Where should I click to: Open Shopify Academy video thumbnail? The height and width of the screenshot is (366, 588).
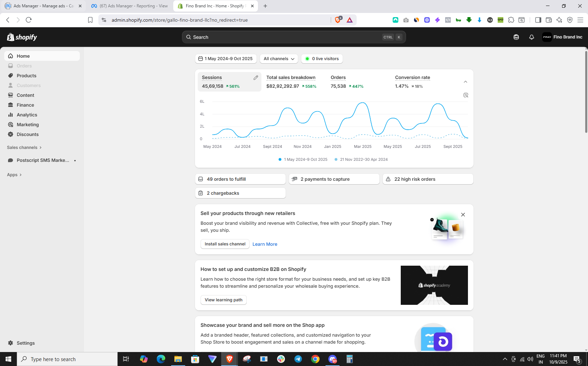434,285
